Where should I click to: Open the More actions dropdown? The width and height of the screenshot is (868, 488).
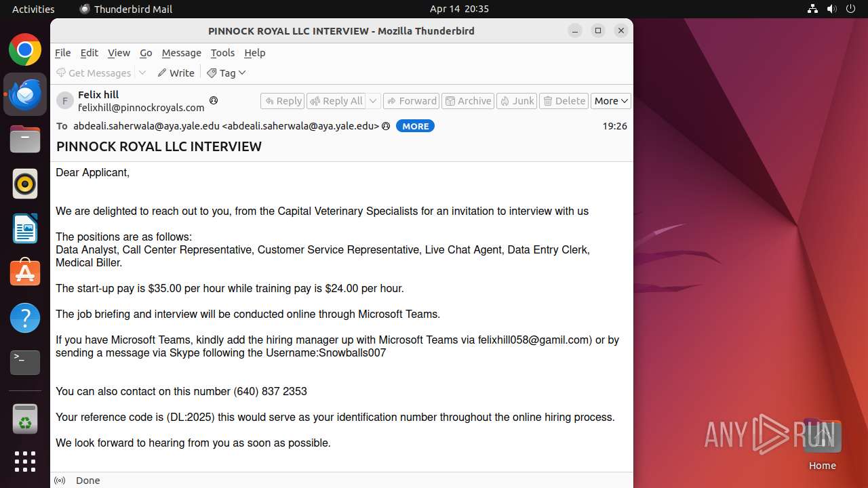coord(611,101)
